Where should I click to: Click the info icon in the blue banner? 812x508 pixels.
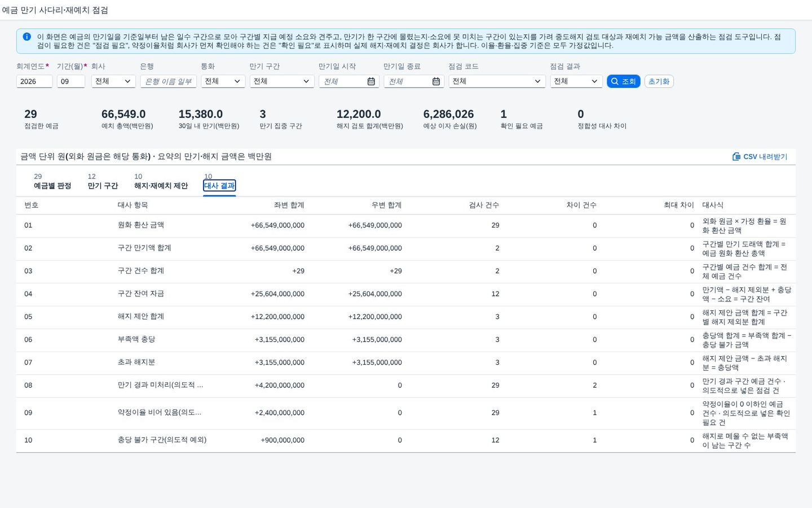[x=27, y=37]
